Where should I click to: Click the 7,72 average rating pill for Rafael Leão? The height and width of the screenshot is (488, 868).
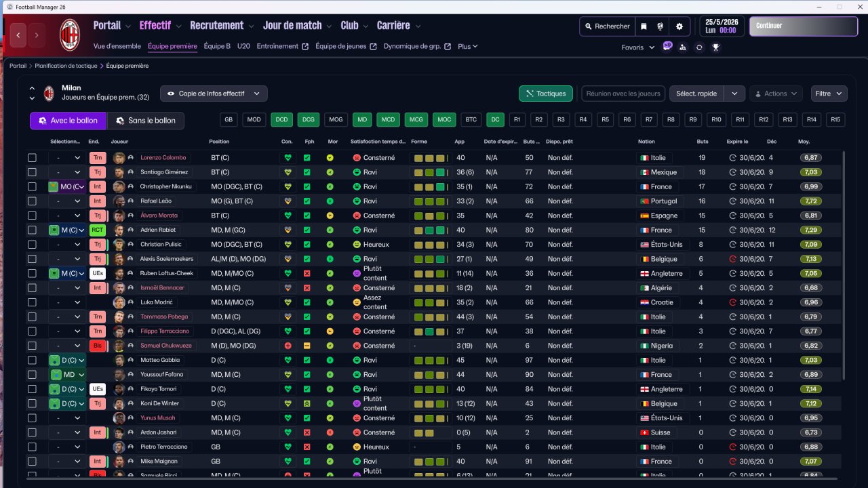811,201
